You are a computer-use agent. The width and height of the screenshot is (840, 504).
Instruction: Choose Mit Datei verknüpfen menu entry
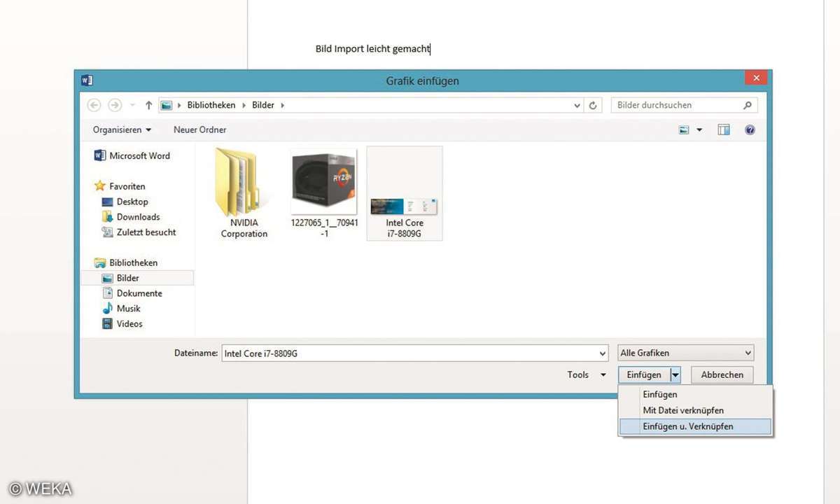(x=696, y=410)
